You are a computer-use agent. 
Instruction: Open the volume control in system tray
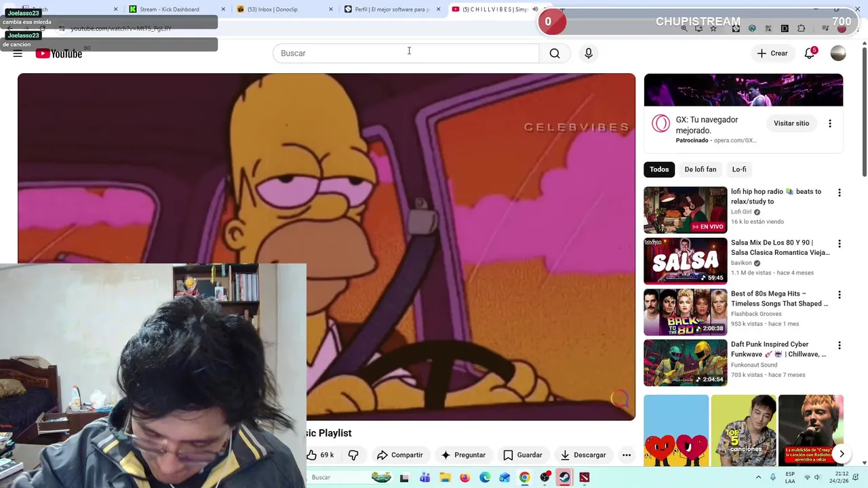[x=817, y=478]
